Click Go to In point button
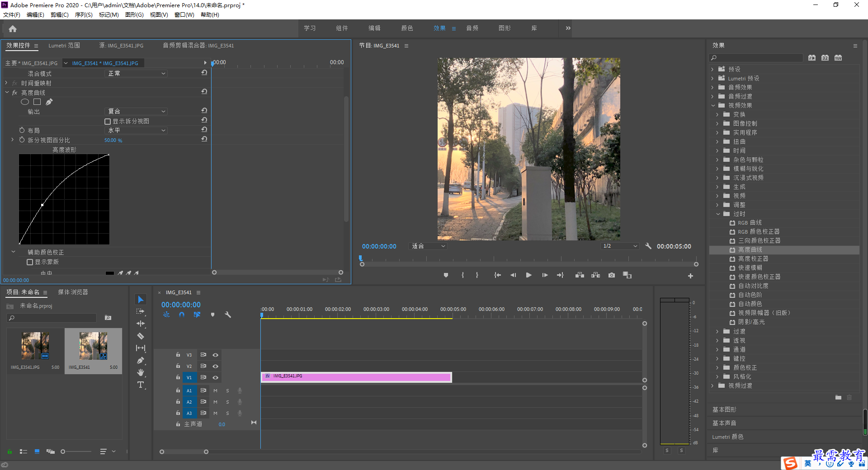This screenshot has width=868, height=470. [497, 275]
